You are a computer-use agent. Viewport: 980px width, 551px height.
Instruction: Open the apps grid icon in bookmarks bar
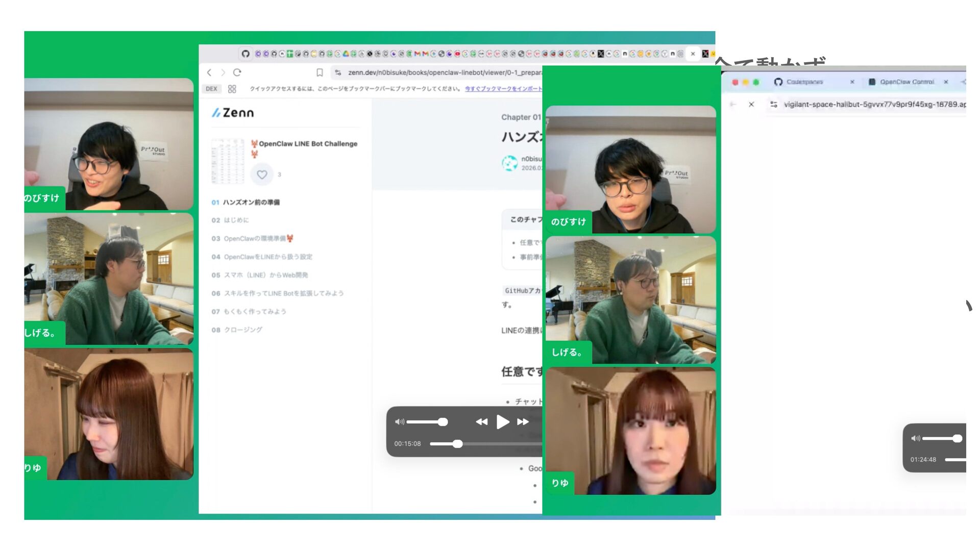pos(232,89)
